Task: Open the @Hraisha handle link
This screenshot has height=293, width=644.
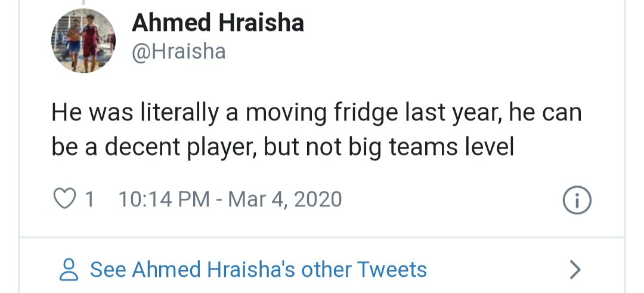Action: point(178,52)
